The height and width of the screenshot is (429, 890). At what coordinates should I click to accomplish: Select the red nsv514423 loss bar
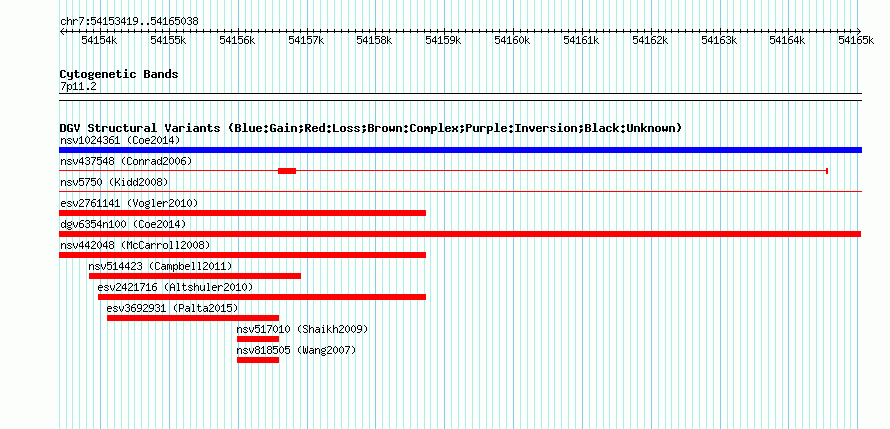click(195, 276)
